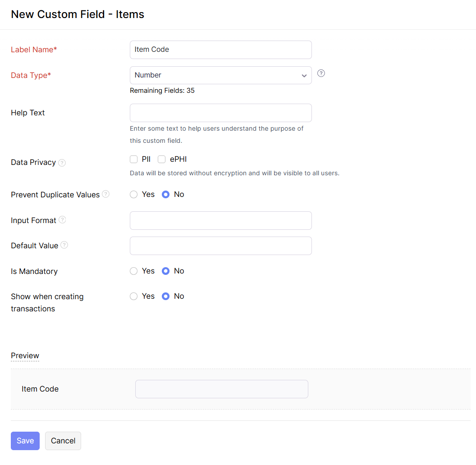
Task: Set Is Mandatory to Yes
Action: tap(134, 271)
